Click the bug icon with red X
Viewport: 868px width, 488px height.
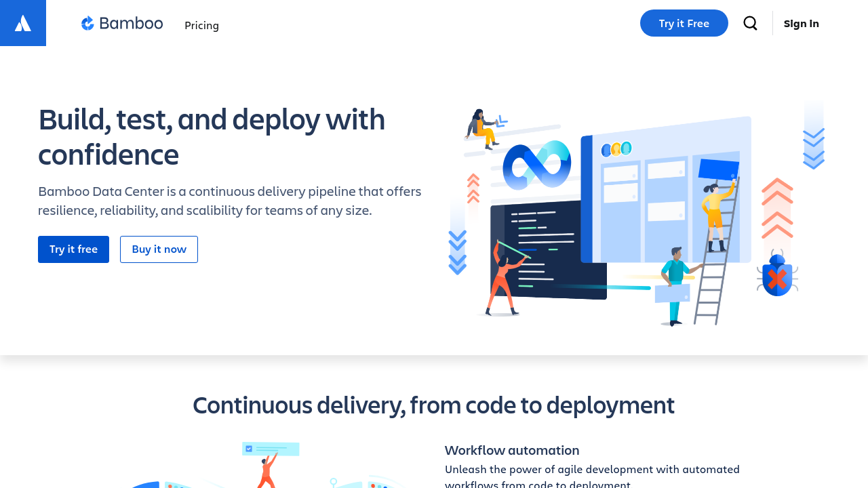(x=777, y=277)
